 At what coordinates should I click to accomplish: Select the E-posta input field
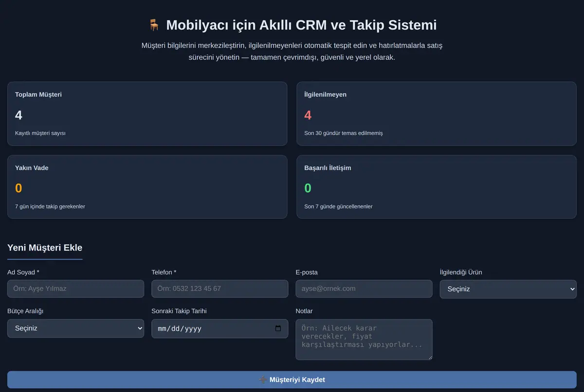[x=364, y=288]
